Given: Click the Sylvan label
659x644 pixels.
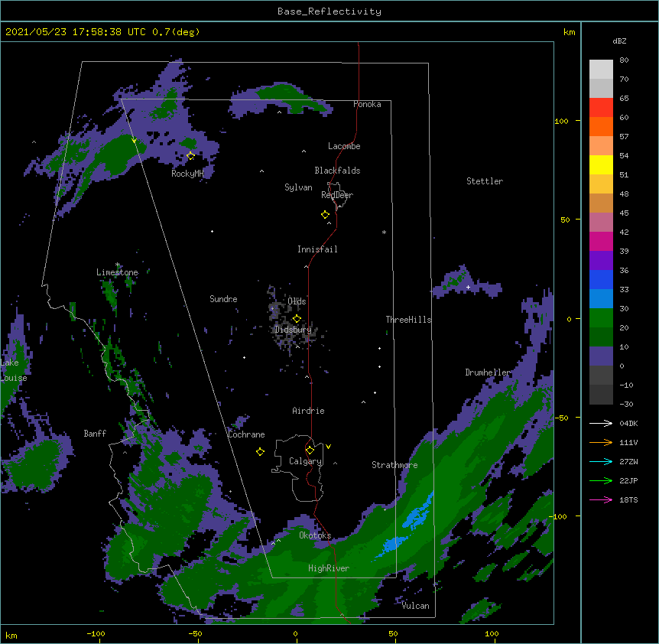Looking at the screenshot, I should (x=298, y=187).
